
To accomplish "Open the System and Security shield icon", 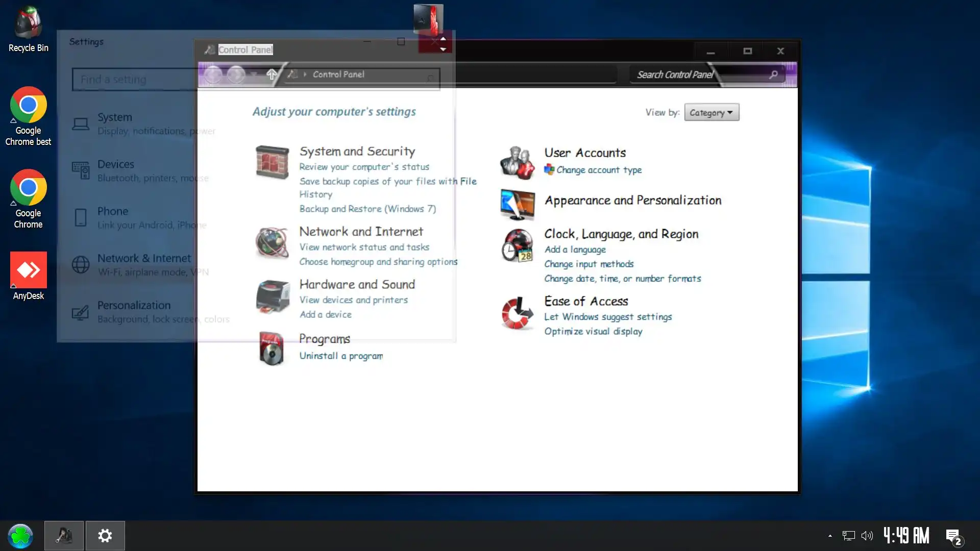I will [272, 162].
